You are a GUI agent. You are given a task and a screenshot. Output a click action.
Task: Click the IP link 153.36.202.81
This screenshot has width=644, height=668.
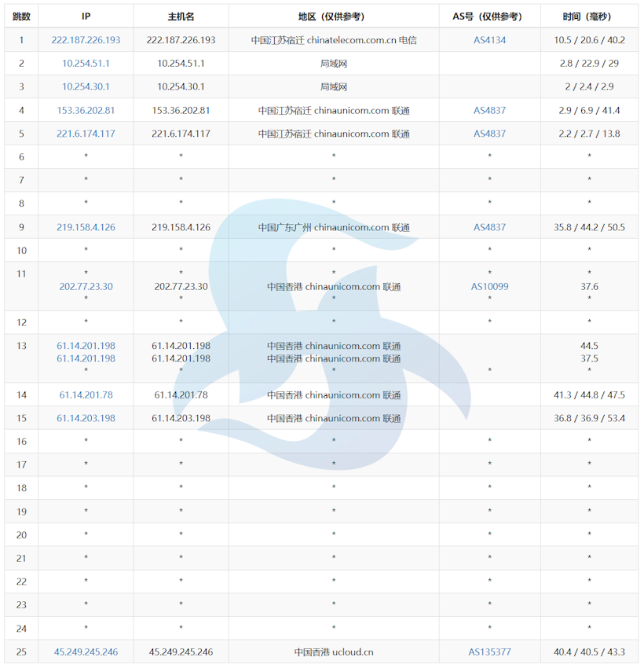coord(86,110)
